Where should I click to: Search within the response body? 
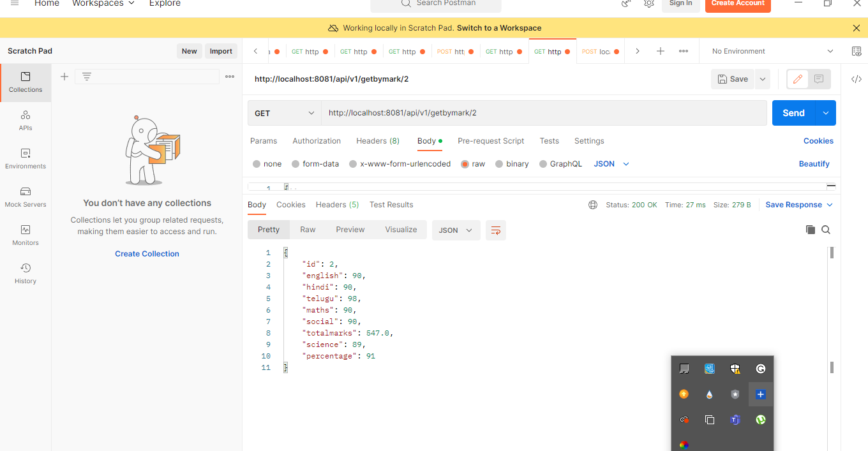coord(826,230)
